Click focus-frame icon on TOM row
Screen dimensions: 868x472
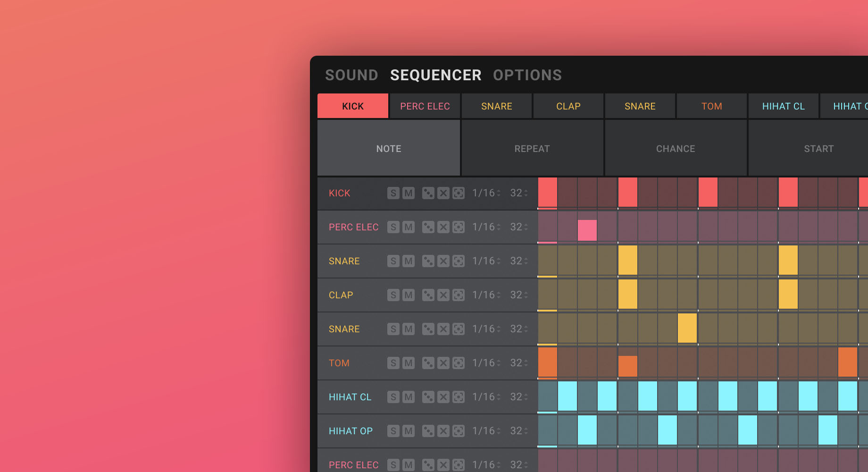tap(459, 363)
